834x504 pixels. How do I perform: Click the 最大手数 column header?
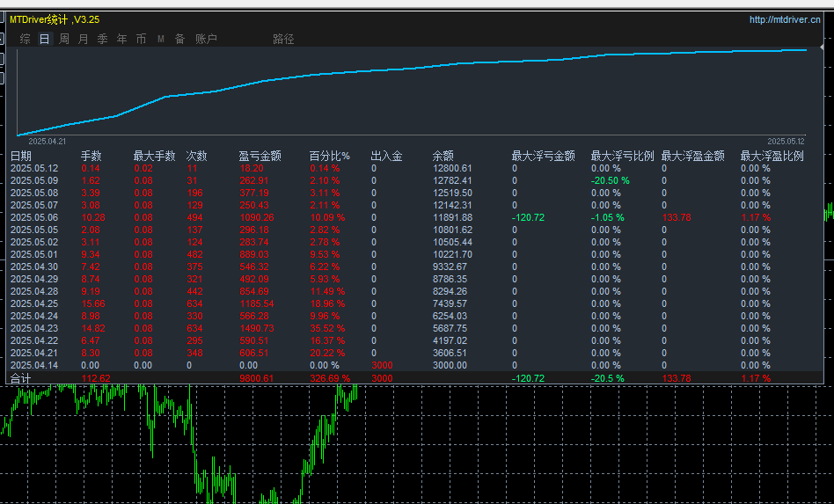pos(154,156)
